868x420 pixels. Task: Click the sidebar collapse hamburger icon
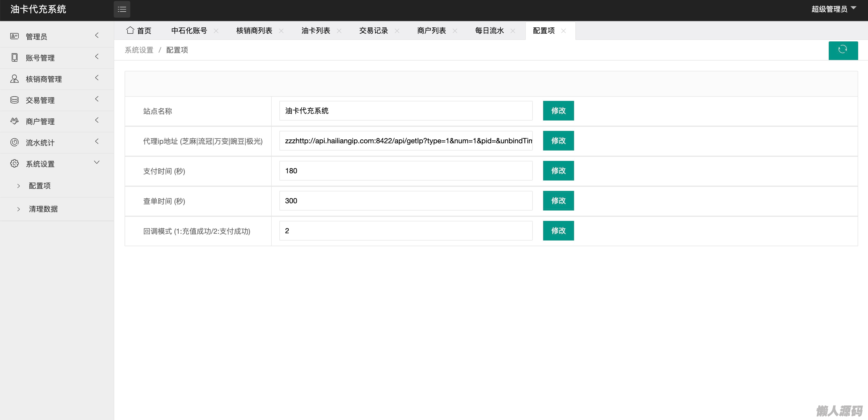122,9
